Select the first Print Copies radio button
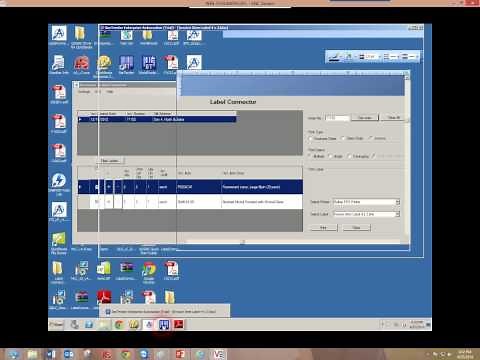The image size is (480, 360). click(310, 156)
